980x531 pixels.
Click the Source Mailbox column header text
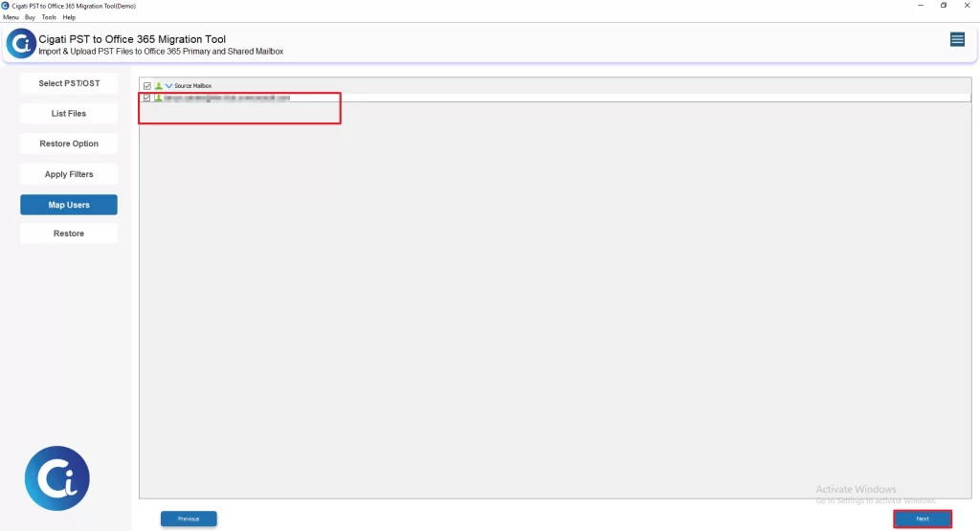[x=193, y=85]
